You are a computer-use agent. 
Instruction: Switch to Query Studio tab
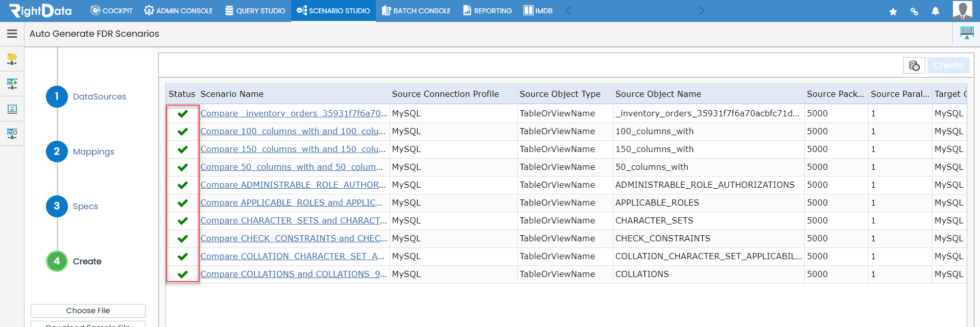[x=255, y=11]
